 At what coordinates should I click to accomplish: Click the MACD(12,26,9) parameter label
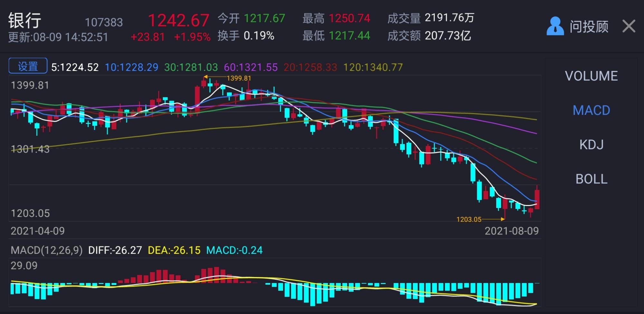pyautogui.click(x=46, y=250)
